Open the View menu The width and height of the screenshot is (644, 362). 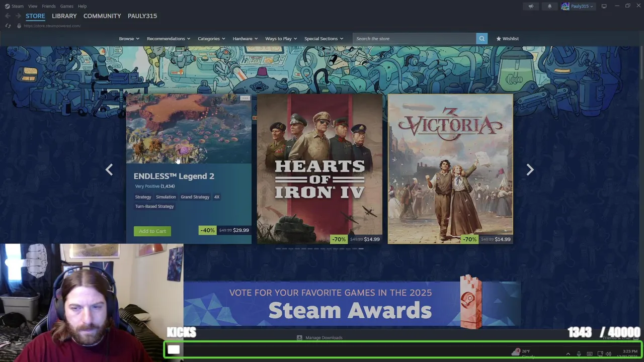[x=33, y=6]
